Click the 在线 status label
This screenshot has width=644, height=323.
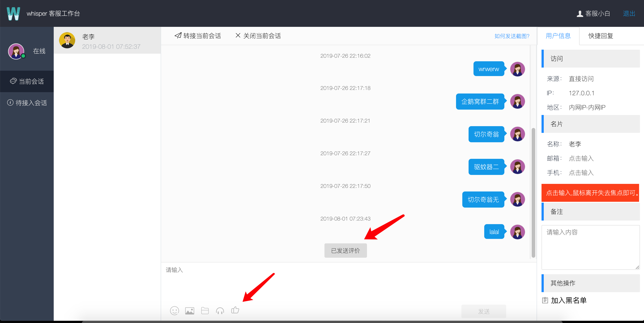[x=39, y=51]
